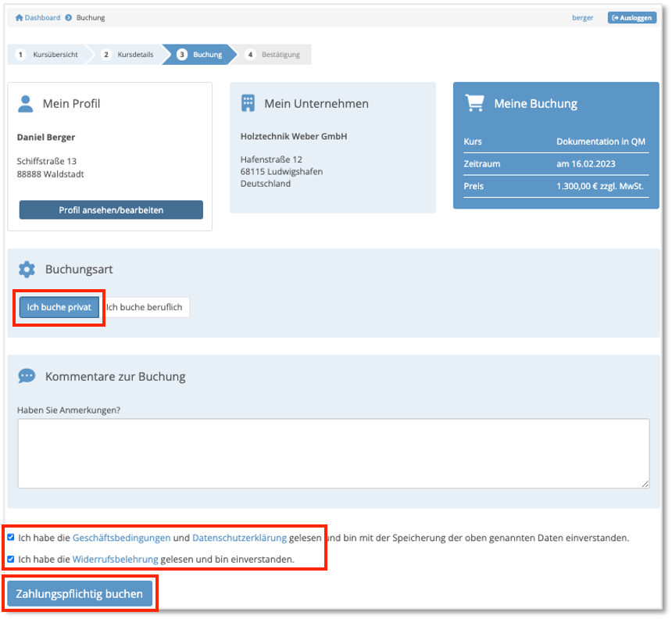Toggle the Ich buche privat option

tap(59, 307)
